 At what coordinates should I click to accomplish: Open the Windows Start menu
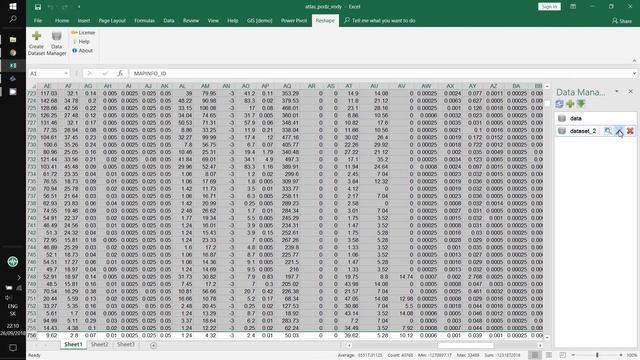click(x=13, y=7)
